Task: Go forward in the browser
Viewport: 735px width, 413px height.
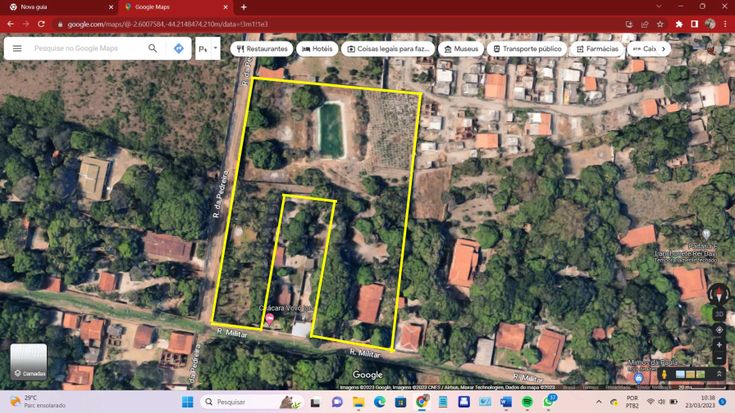Action: (x=26, y=24)
